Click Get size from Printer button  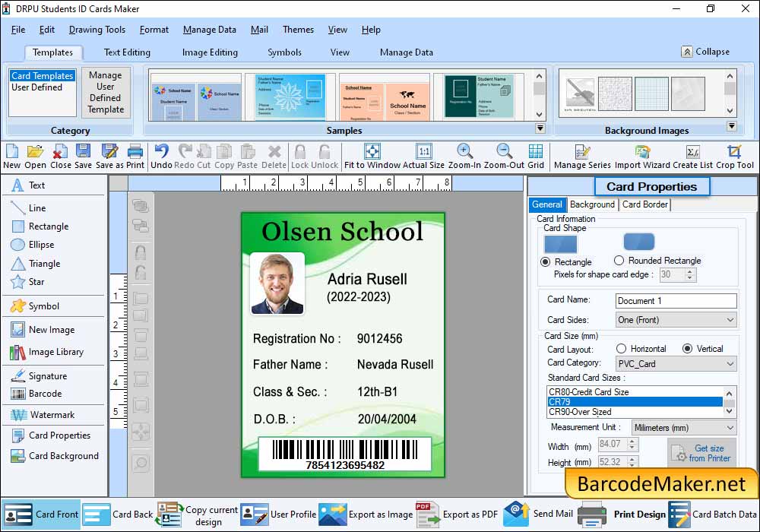(x=701, y=453)
